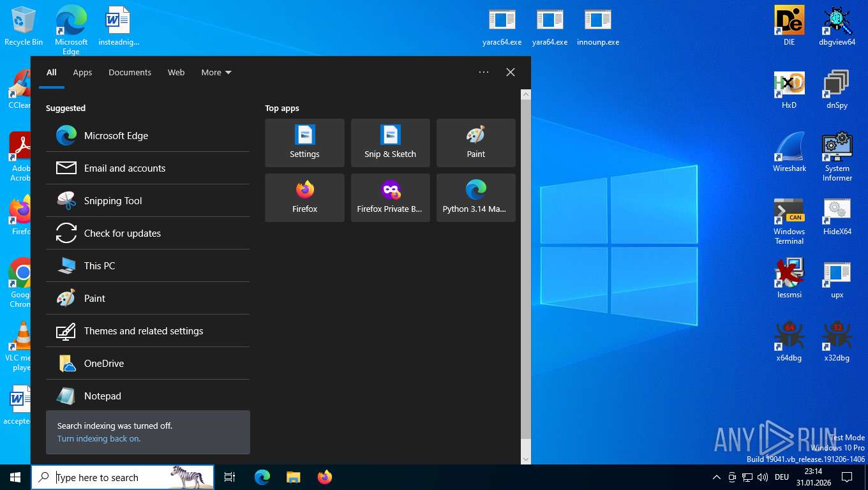This screenshot has width=868, height=490.
Task: Open Email and accounts suggestion
Action: (x=147, y=168)
